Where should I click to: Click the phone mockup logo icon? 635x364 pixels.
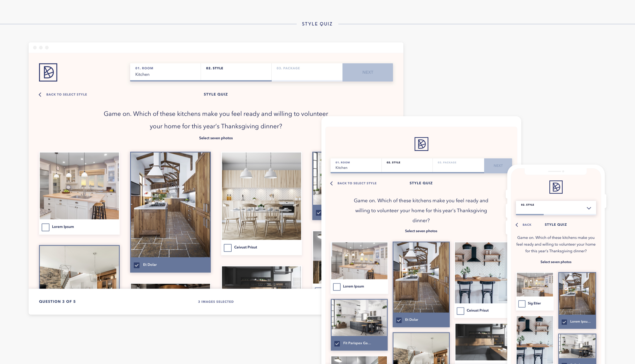tap(556, 187)
